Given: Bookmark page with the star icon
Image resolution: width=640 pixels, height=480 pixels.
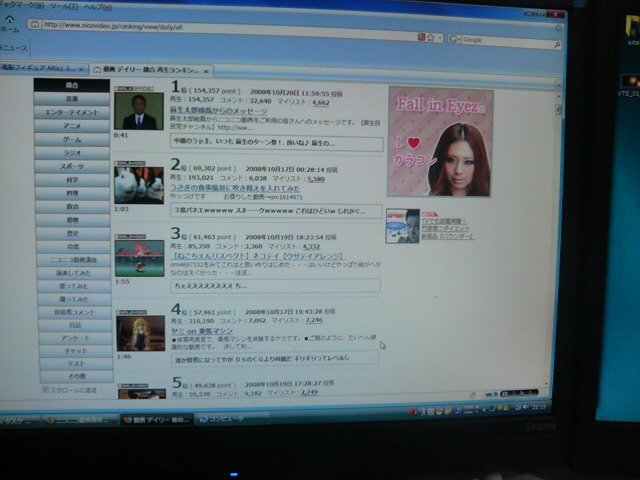Looking at the screenshot, I should (x=431, y=38).
